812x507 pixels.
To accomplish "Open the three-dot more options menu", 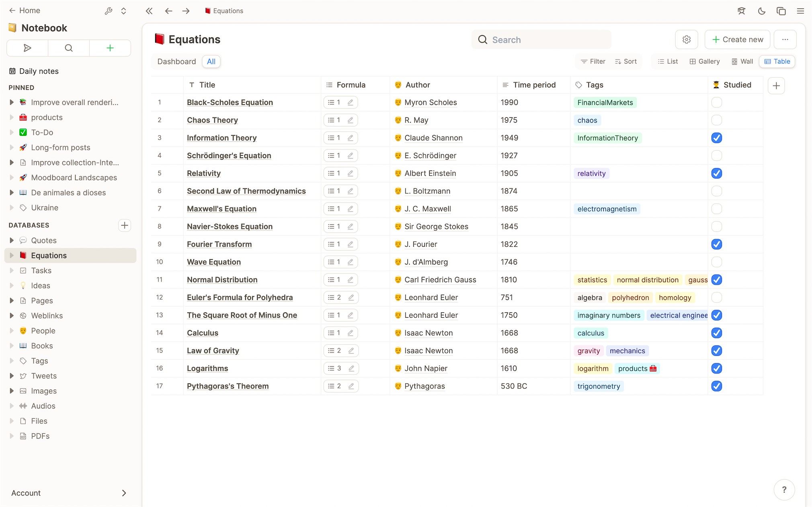I will point(785,39).
